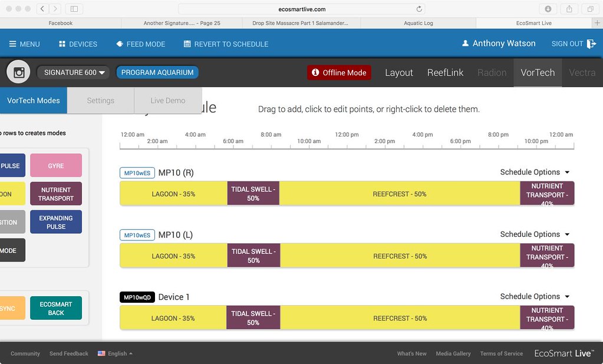The image size is (603, 364).
Task: Click the aquarium photo camera icon
Action: pos(18,72)
